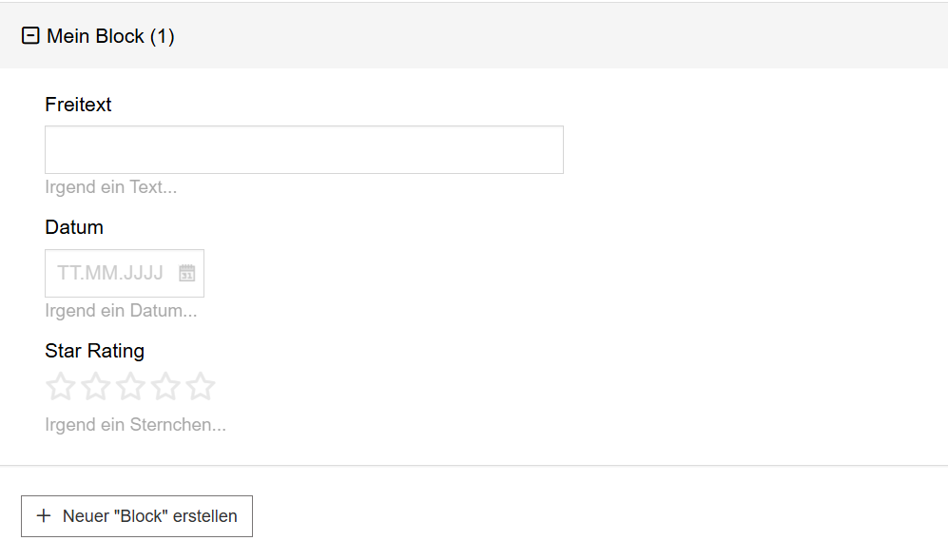Click the "Irgend ein Datum..." hint text
The width and height of the screenshot is (948, 560).
[x=121, y=311]
